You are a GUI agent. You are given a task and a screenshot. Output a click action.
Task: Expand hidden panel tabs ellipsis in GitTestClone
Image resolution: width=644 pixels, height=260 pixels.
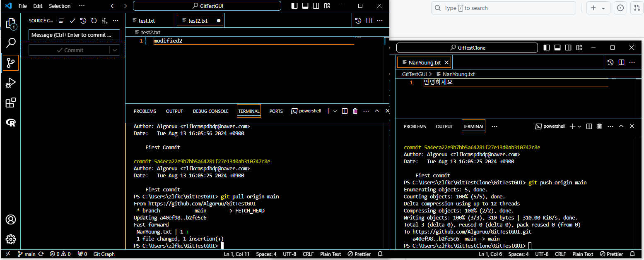coord(494,126)
